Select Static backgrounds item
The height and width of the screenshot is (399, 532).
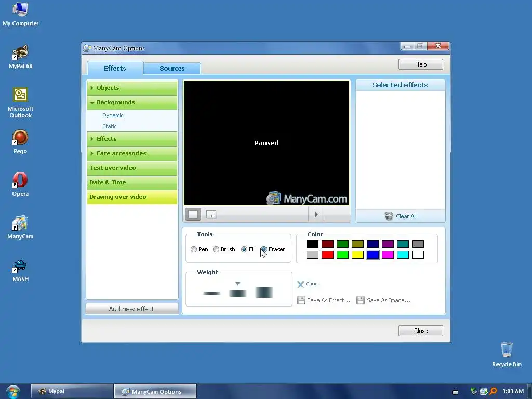click(109, 126)
